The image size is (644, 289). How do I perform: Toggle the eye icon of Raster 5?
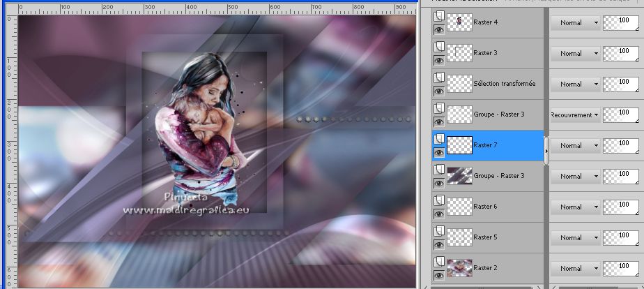coord(439,244)
